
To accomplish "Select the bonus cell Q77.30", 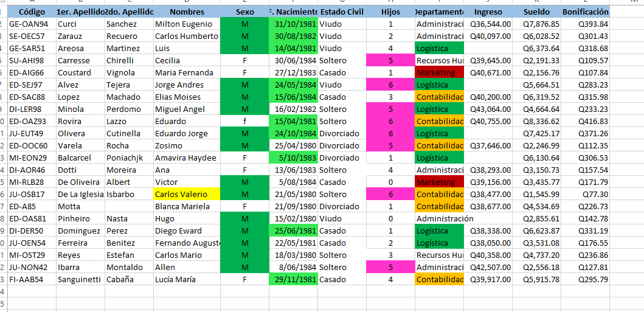I will [585, 194].
